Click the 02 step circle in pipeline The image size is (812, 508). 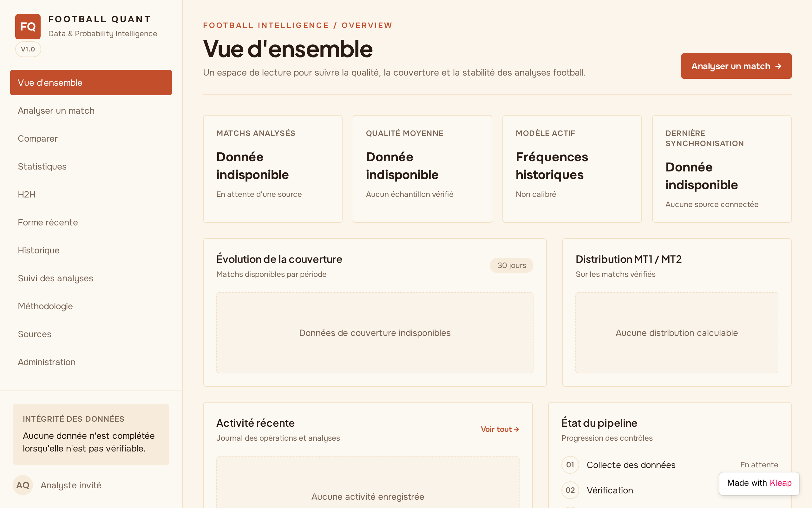(570, 490)
